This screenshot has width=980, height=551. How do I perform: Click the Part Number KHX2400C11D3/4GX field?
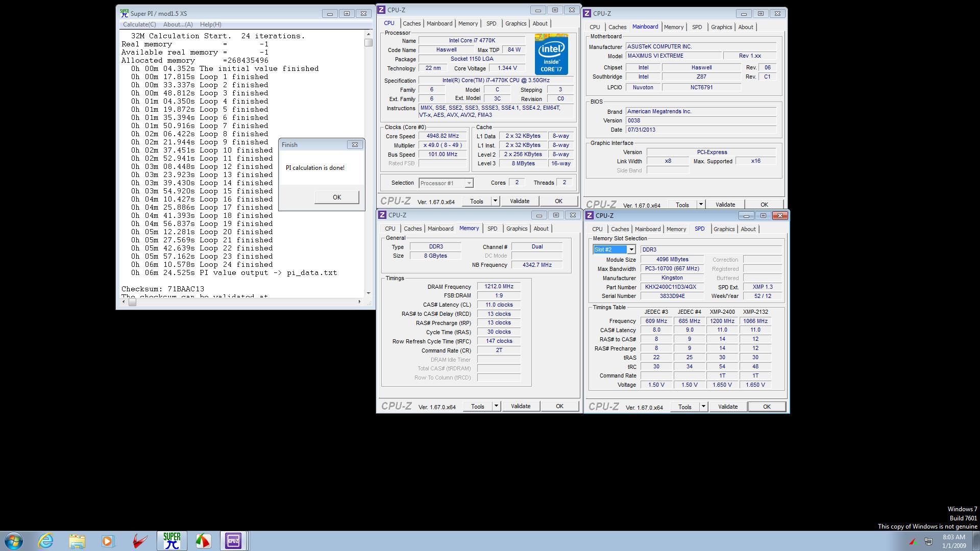672,287
